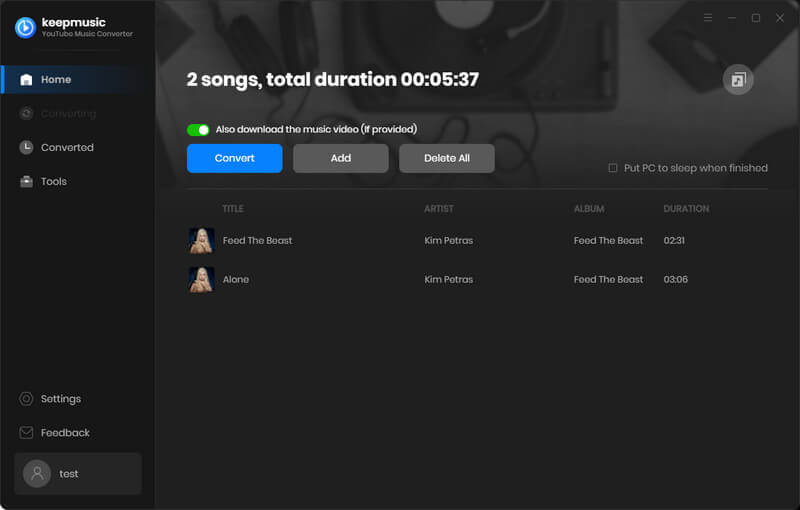Click the ALBUM column header

pyautogui.click(x=589, y=209)
